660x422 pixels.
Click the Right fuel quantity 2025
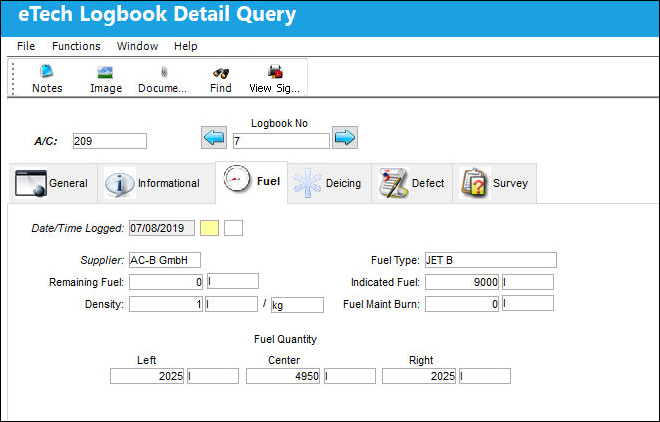[419, 376]
